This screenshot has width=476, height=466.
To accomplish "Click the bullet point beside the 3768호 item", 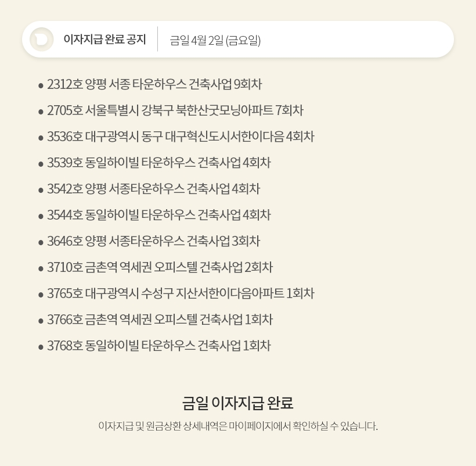I will point(41,347).
